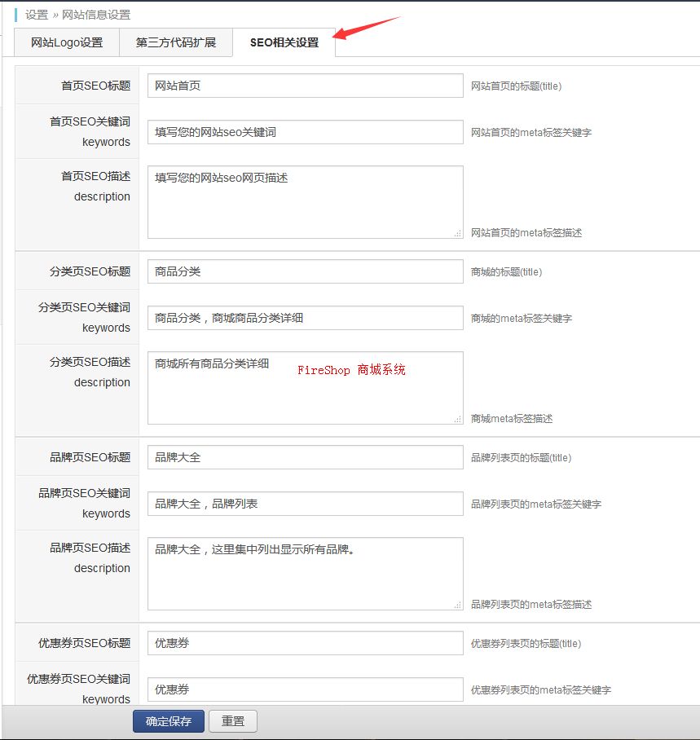Click the 确定保存 button

tap(169, 721)
